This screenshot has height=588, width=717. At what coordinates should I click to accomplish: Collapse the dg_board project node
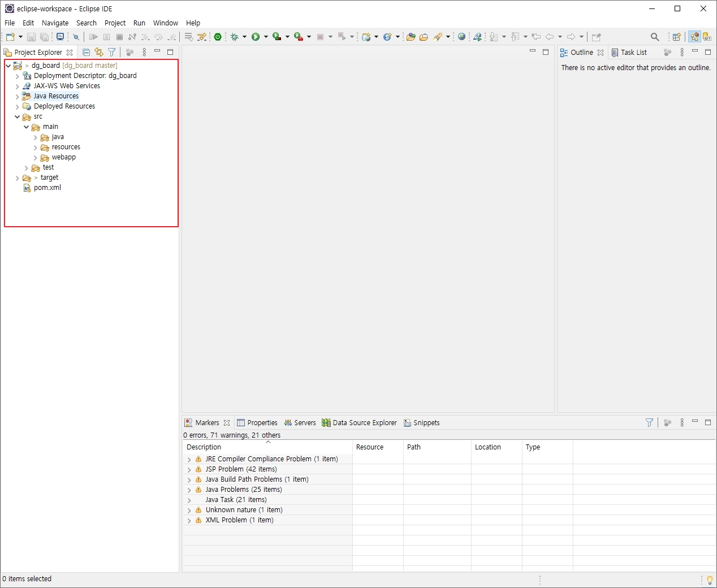pos(8,66)
